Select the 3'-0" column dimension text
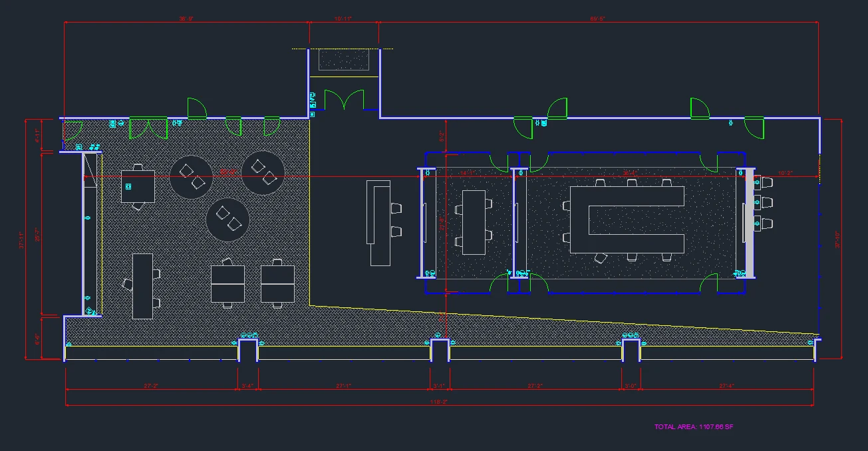The height and width of the screenshot is (451, 868). coord(631,386)
